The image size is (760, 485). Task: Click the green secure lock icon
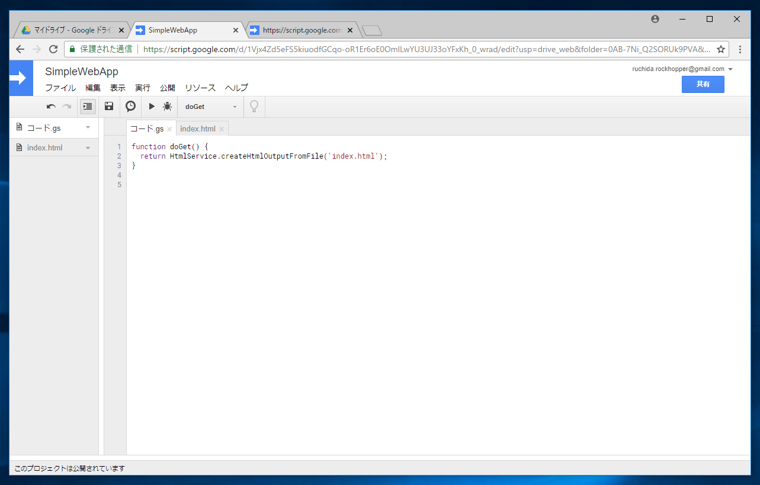pos(72,49)
